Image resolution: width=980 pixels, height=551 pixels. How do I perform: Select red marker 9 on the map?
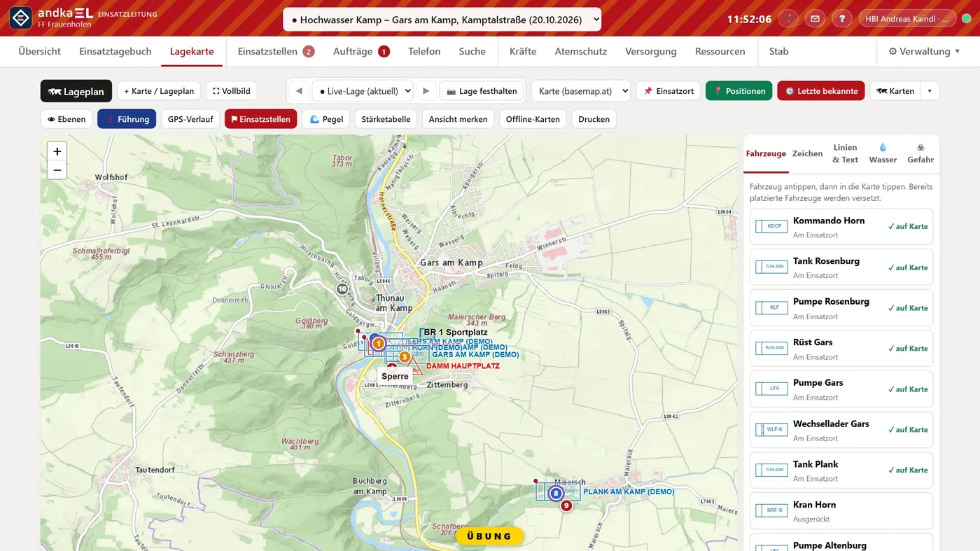pos(566,505)
